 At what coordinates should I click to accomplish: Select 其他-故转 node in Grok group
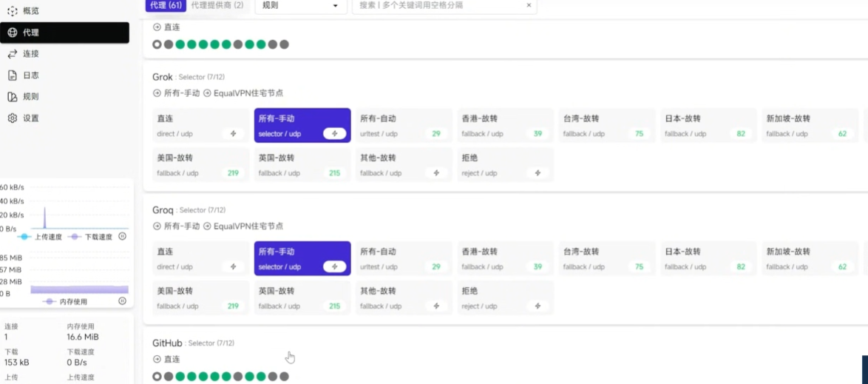click(x=404, y=164)
